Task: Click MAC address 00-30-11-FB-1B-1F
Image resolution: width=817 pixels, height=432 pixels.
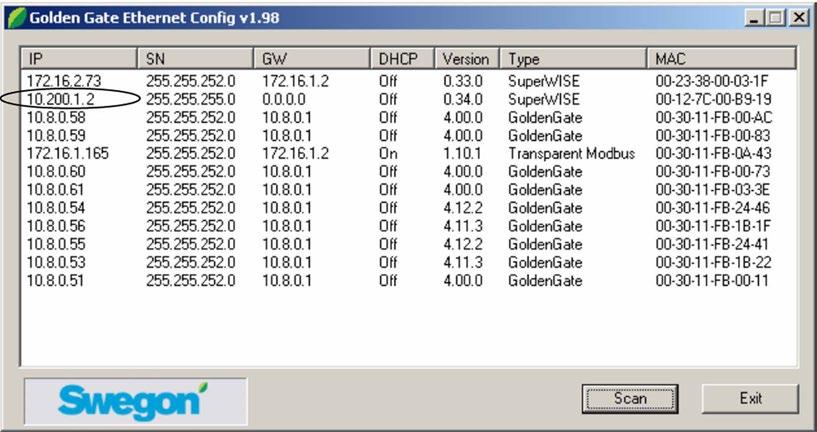Action: click(713, 226)
